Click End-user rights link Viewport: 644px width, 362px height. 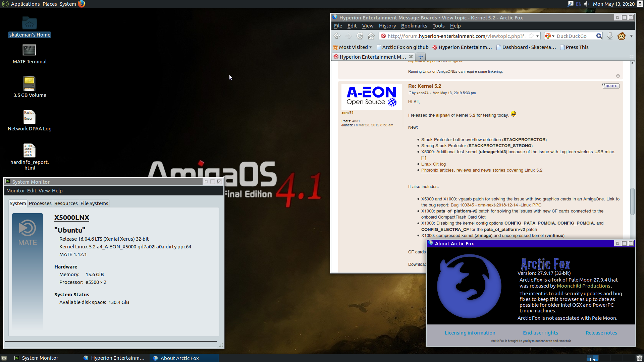(x=540, y=333)
